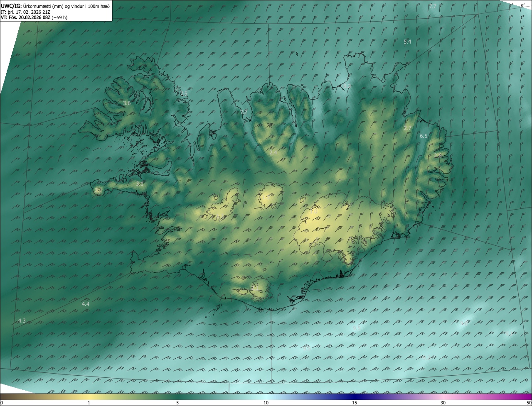Click the 2.4 value label
532x406 pixels.
273,153
